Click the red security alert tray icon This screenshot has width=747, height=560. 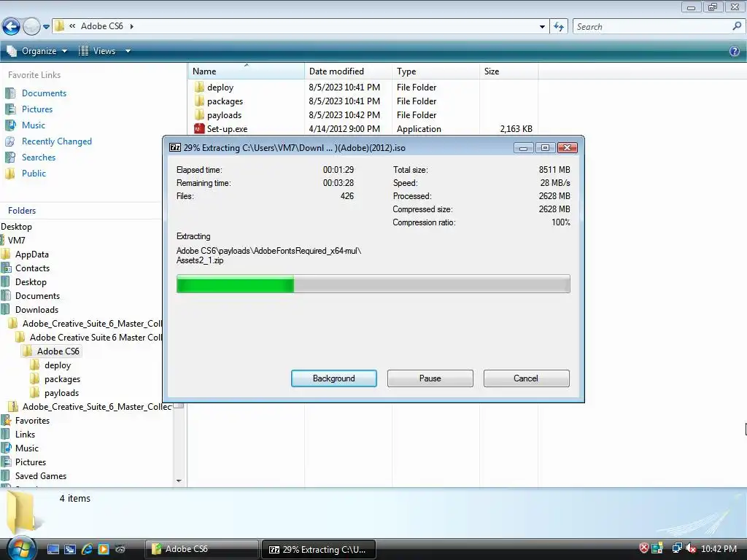pyautogui.click(x=643, y=548)
